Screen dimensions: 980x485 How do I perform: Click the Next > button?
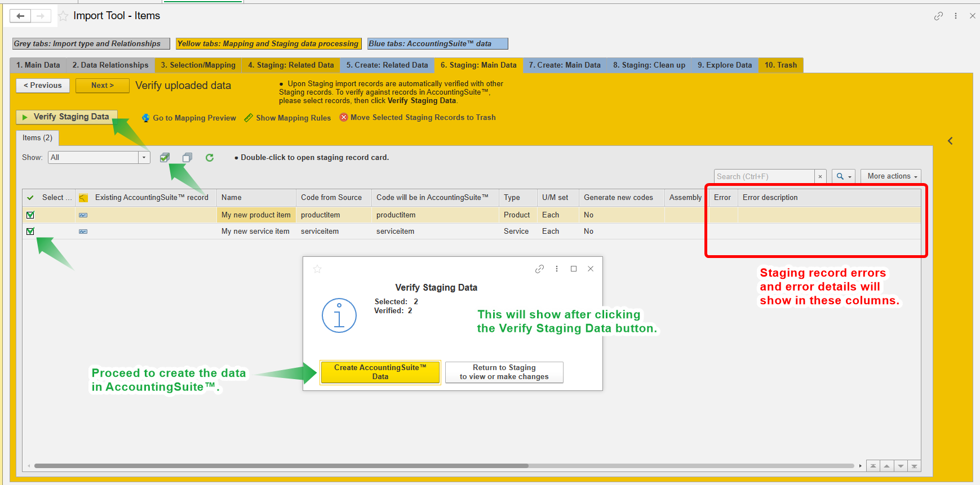pyautogui.click(x=103, y=86)
